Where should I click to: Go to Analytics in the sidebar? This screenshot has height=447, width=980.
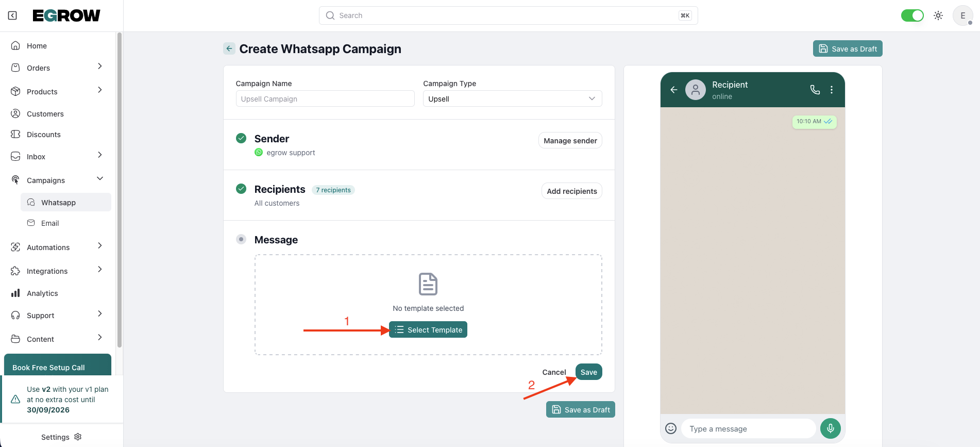42,293
